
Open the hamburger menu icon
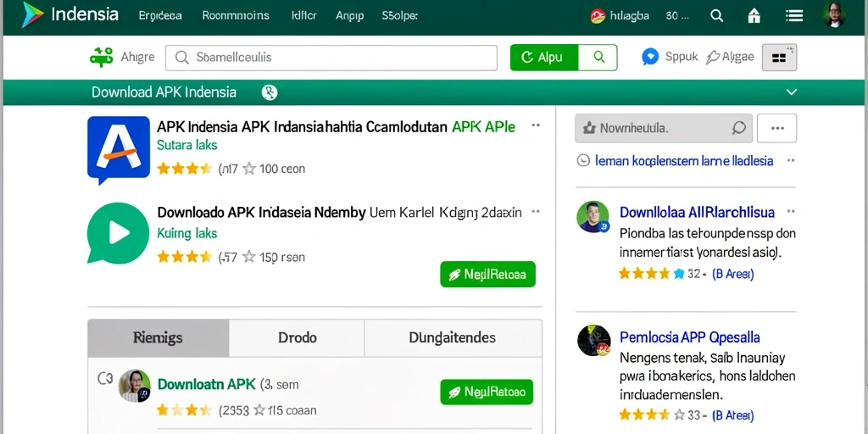(794, 15)
